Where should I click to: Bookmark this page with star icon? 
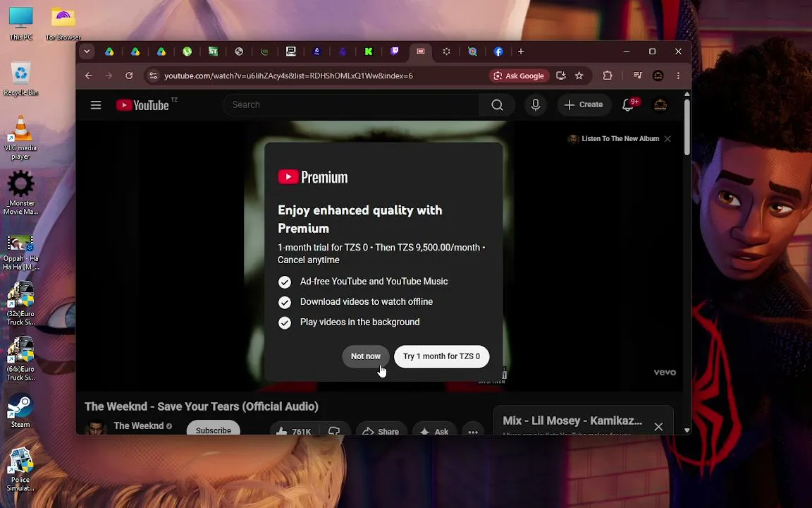(579, 75)
